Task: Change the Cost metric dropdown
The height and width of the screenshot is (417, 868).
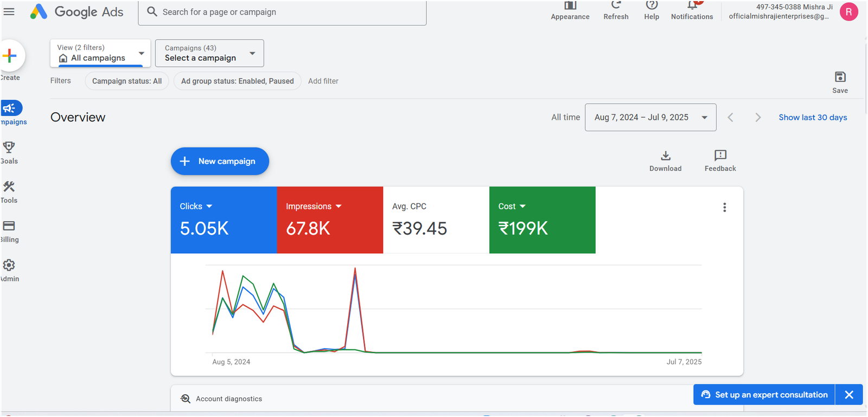Action: point(512,206)
